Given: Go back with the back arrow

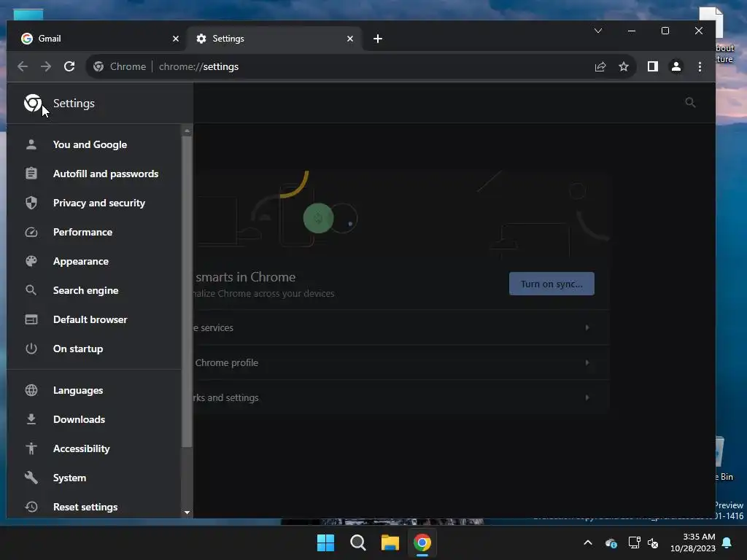Looking at the screenshot, I should [x=23, y=66].
